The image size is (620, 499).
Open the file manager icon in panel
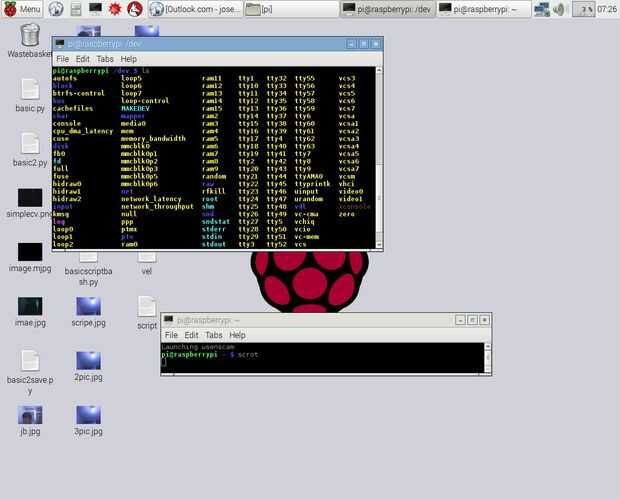coord(76,9)
